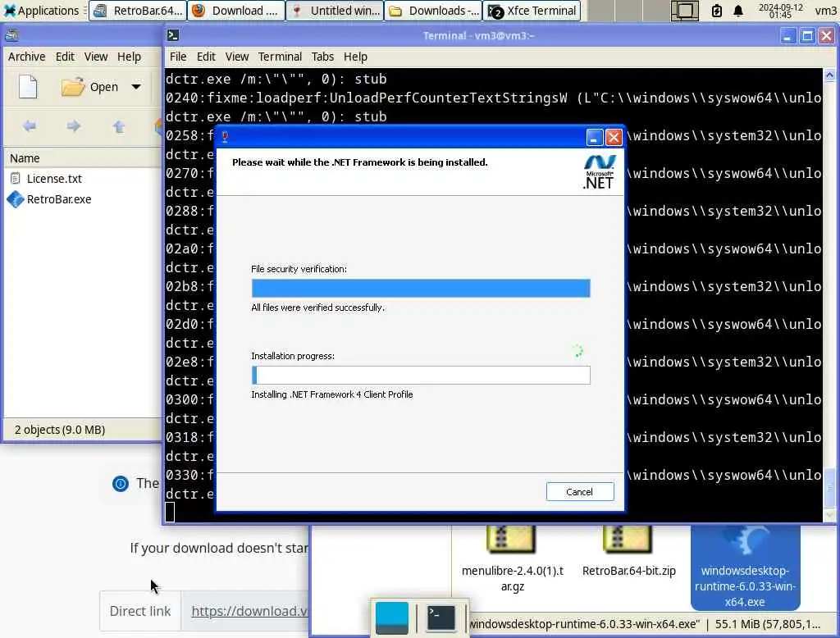This screenshot has width=840, height=638.
Task: Open Help menu in Terminal
Action: click(x=355, y=57)
